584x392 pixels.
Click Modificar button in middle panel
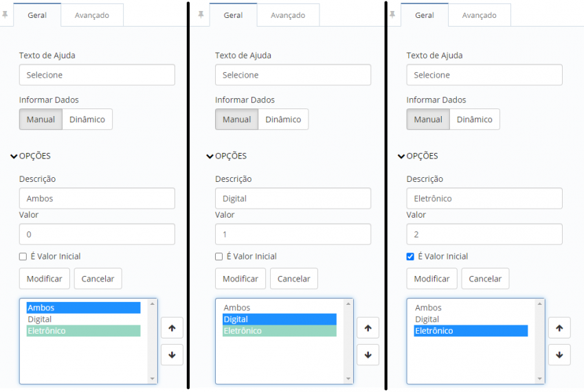coord(240,279)
